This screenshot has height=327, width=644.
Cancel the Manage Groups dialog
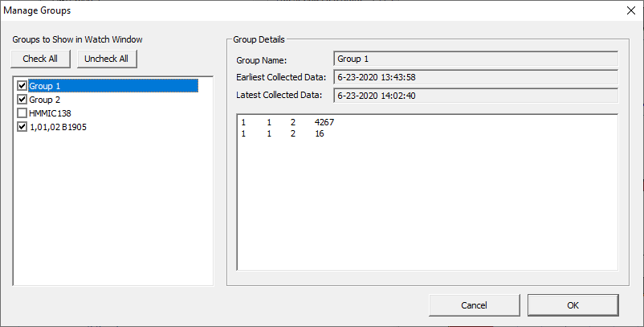click(x=474, y=305)
